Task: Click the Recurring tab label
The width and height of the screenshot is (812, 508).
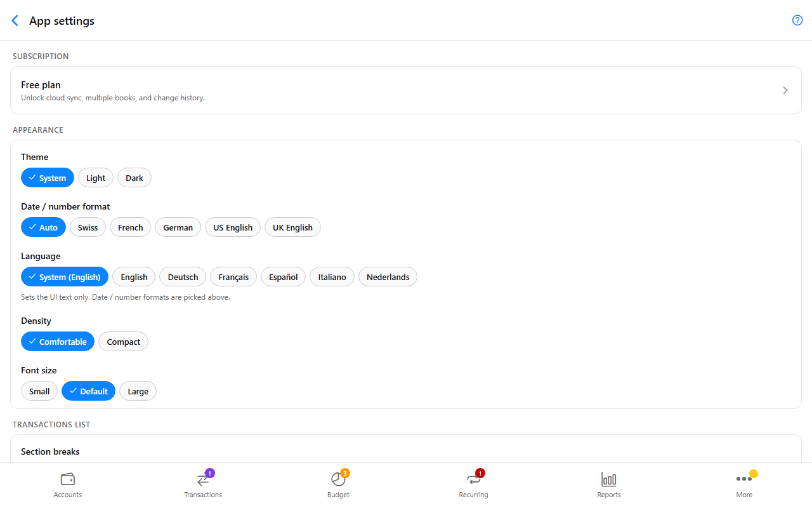Action: click(x=473, y=495)
